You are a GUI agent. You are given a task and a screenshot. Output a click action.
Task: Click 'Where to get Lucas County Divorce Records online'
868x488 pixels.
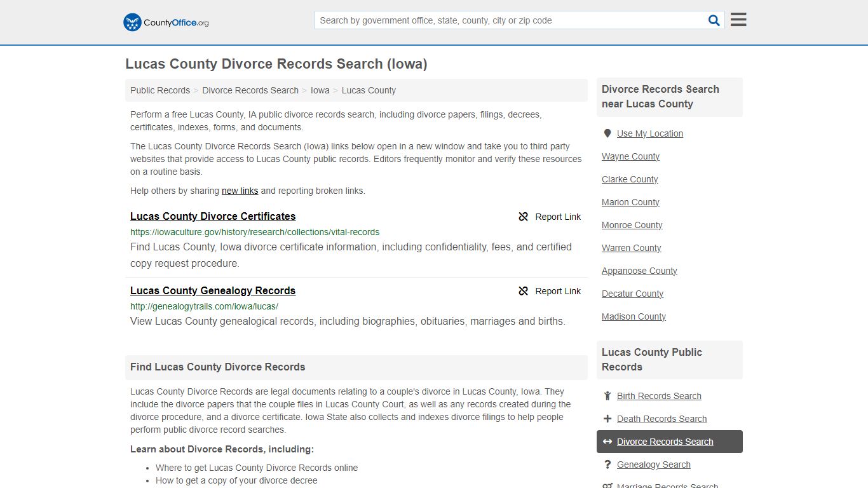257,468
